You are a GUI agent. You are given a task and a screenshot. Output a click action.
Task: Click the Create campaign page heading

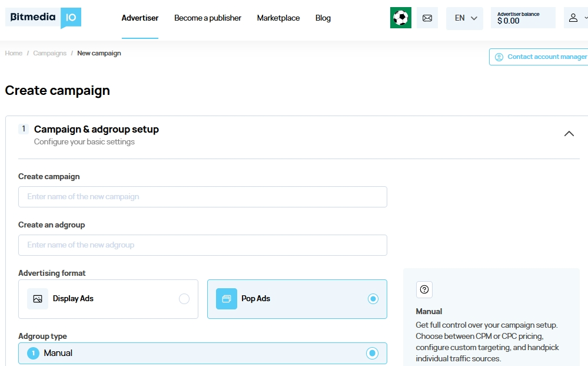click(x=57, y=90)
